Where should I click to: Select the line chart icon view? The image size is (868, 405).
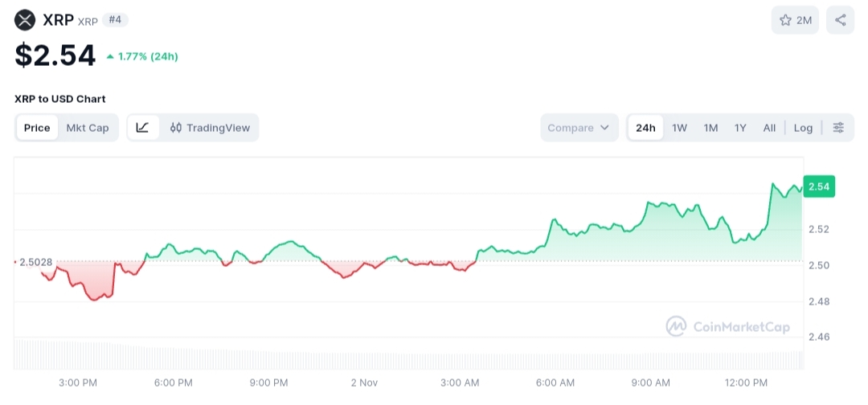[x=143, y=128]
